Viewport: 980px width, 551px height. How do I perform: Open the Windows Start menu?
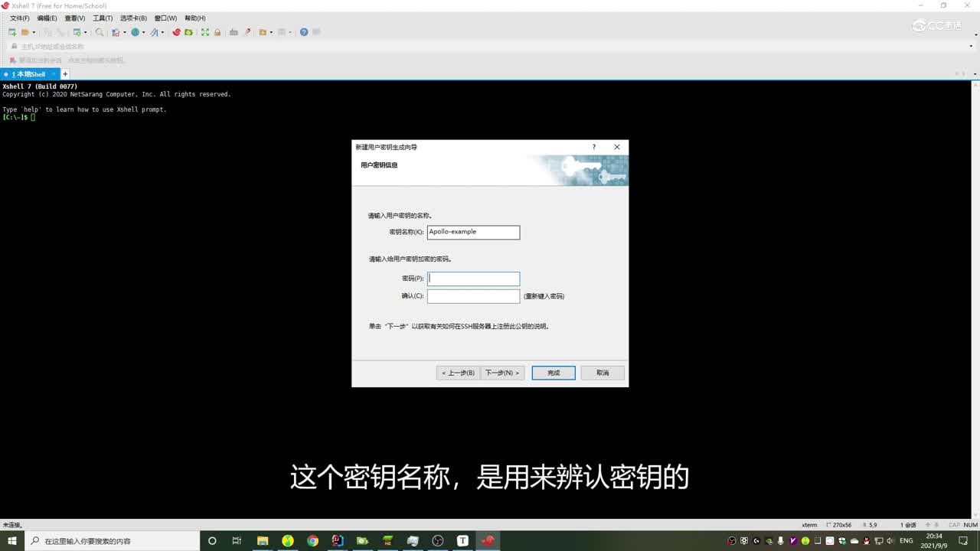pyautogui.click(x=13, y=541)
